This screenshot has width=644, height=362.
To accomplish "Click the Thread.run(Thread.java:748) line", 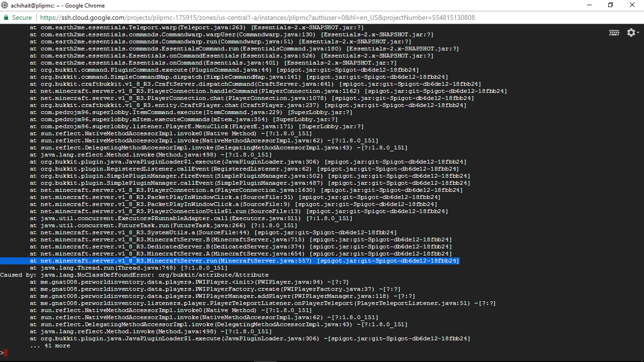I will tap(129, 268).
